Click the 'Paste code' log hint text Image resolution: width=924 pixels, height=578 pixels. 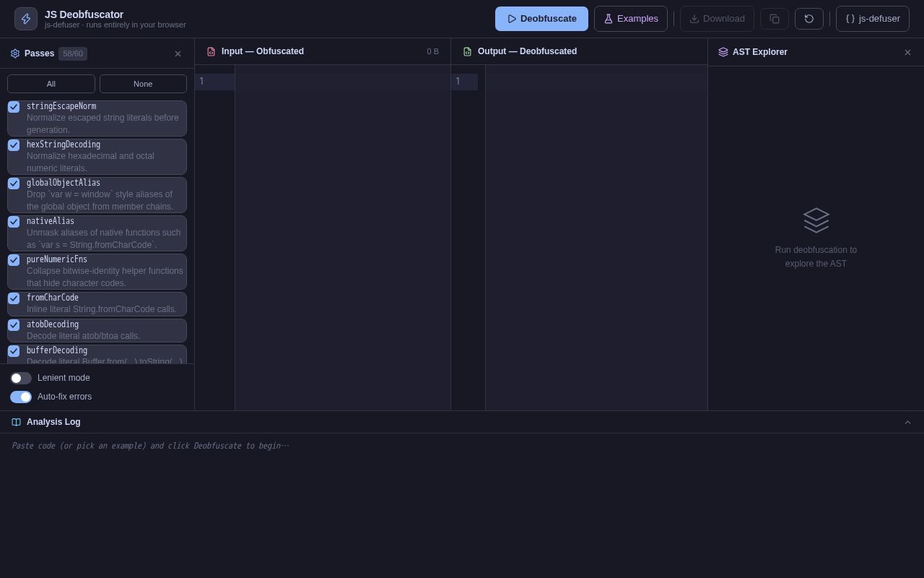[150, 446]
